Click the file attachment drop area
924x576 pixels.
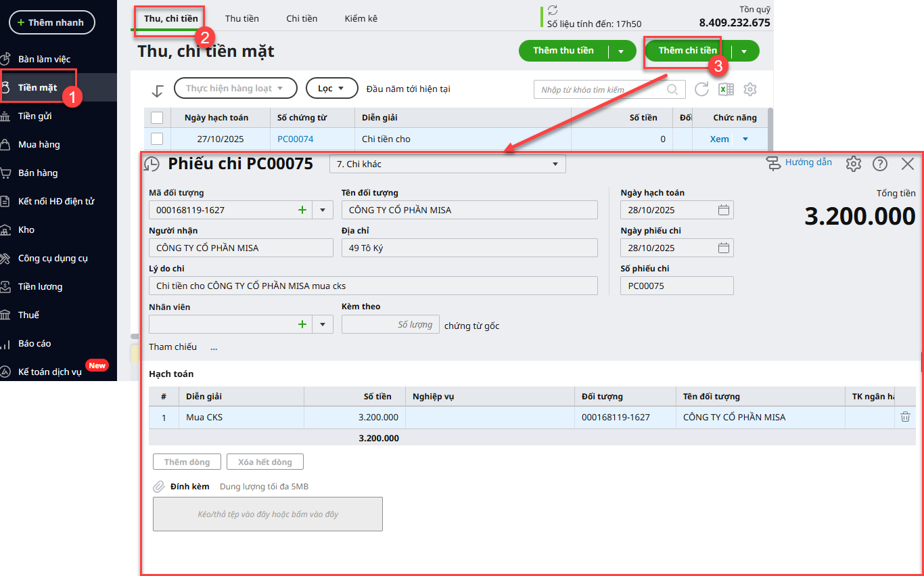pyautogui.click(x=267, y=514)
